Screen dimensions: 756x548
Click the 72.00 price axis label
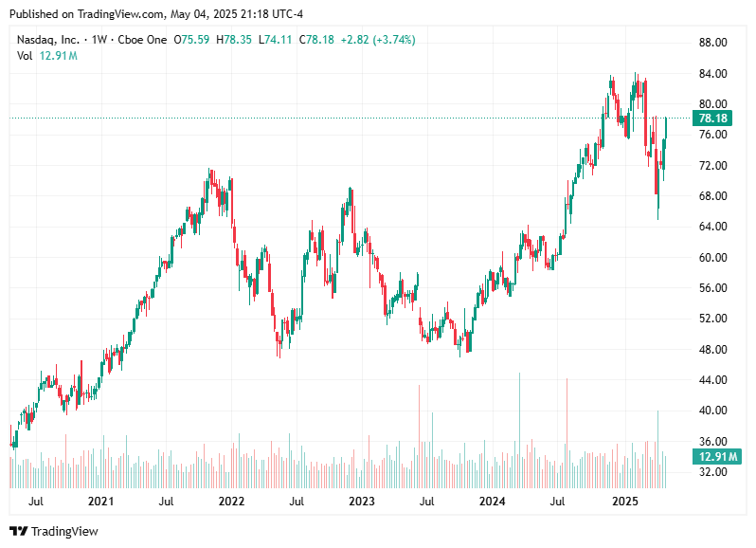click(x=712, y=166)
